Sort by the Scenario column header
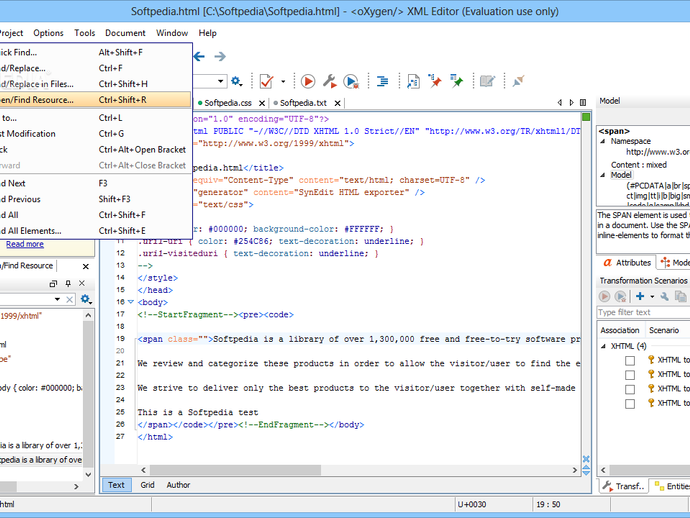 click(x=664, y=331)
